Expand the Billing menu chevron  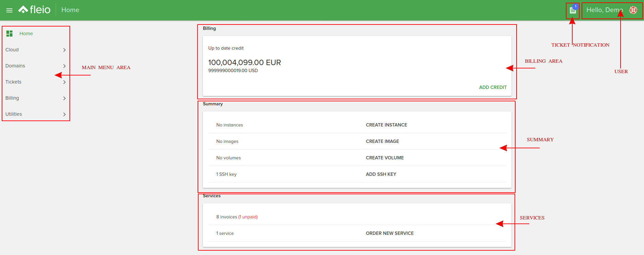point(64,98)
